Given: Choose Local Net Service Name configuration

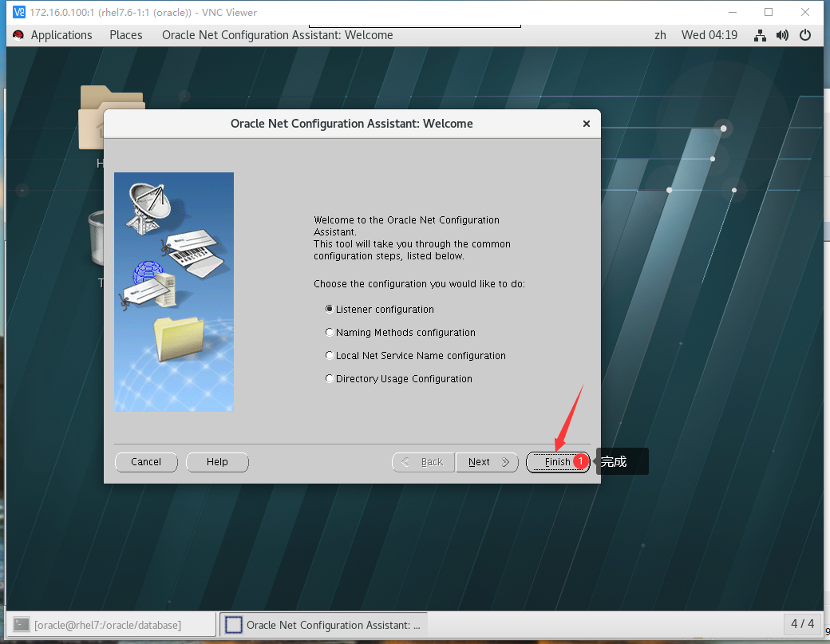Looking at the screenshot, I should click(416, 356).
